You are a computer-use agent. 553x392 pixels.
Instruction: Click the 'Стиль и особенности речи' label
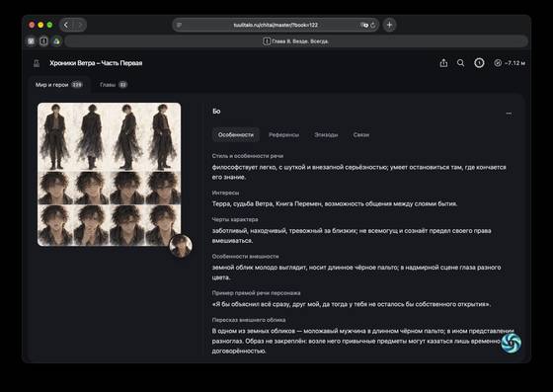248,156
